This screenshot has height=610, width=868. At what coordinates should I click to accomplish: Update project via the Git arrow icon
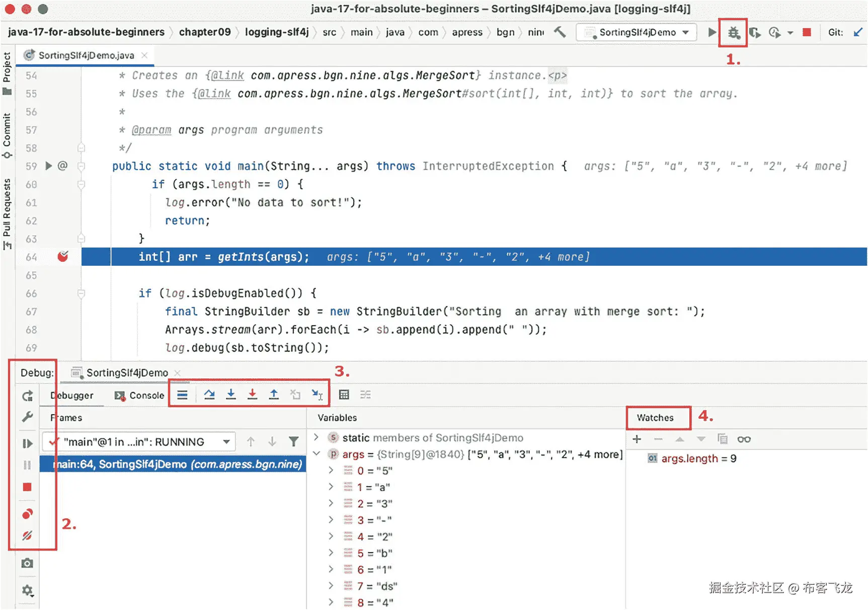click(x=858, y=32)
